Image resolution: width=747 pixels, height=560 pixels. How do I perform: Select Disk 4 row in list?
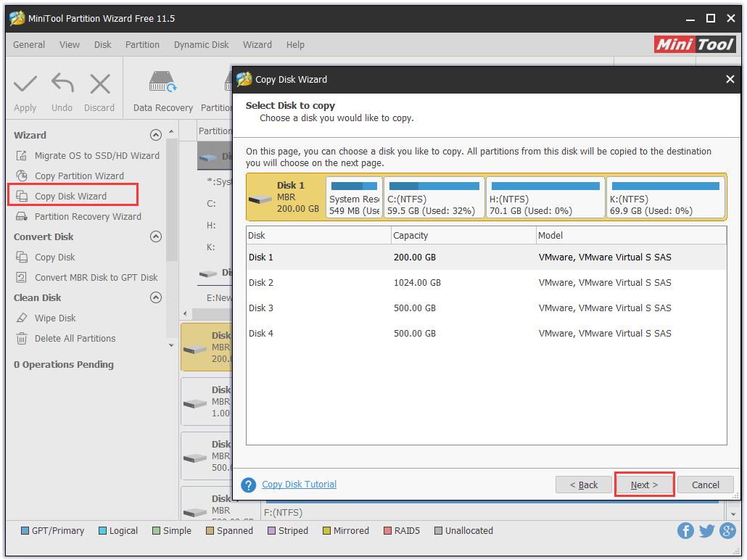(487, 334)
